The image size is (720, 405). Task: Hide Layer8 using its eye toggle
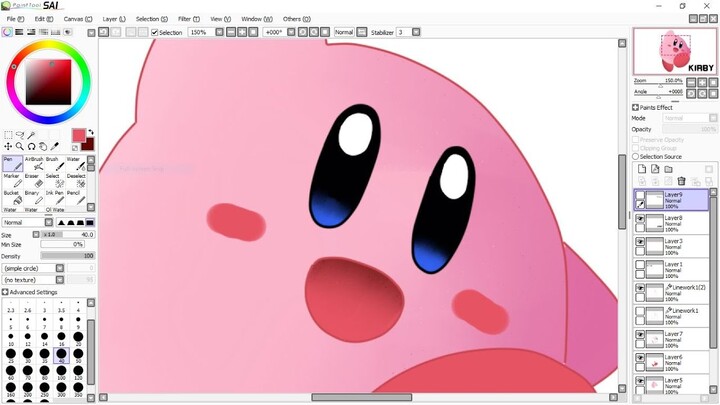pyautogui.click(x=640, y=219)
